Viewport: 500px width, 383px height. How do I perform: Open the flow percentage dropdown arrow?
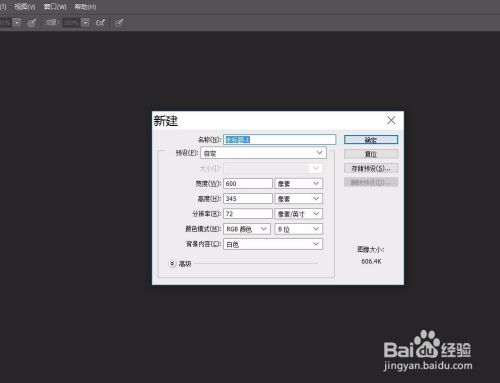86,23
